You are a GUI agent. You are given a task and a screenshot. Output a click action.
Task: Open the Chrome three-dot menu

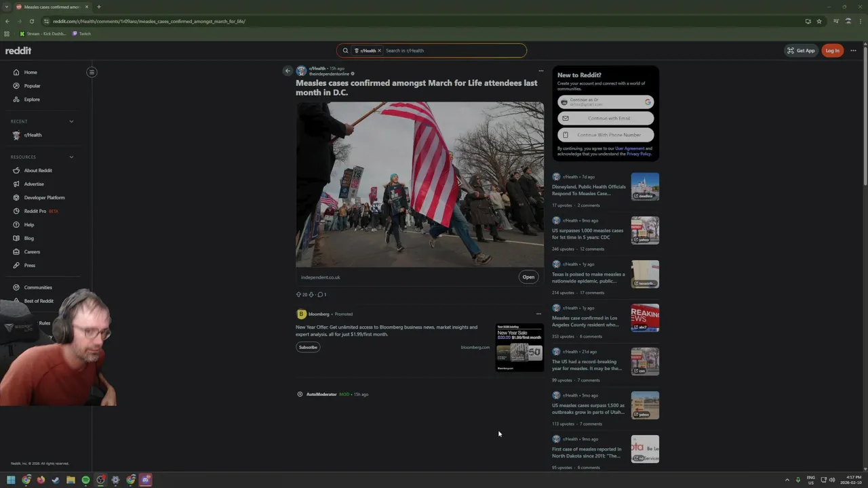tap(860, 21)
